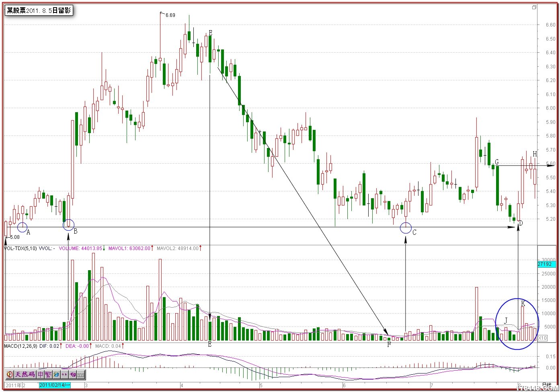This screenshot has width=560, height=392.
Task: Click the DEA: -0.00 value
Action: point(77,346)
